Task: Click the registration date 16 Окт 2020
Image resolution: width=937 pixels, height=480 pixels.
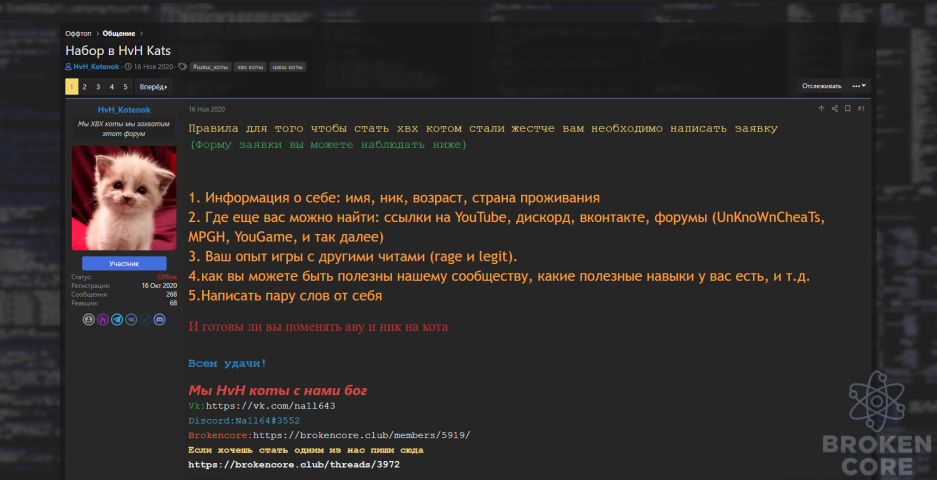Action: point(160,286)
